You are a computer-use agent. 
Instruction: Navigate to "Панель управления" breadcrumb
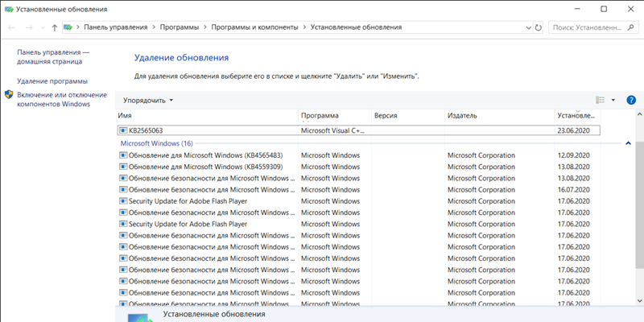[115, 27]
